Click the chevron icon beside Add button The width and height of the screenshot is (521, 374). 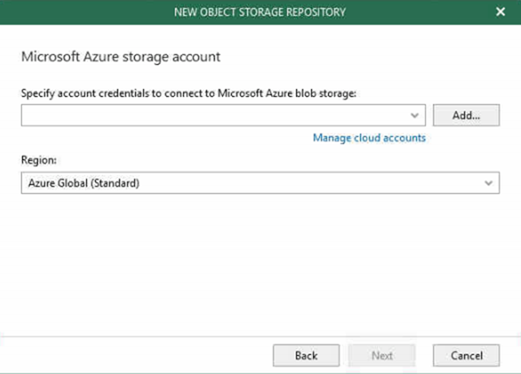pyautogui.click(x=414, y=115)
